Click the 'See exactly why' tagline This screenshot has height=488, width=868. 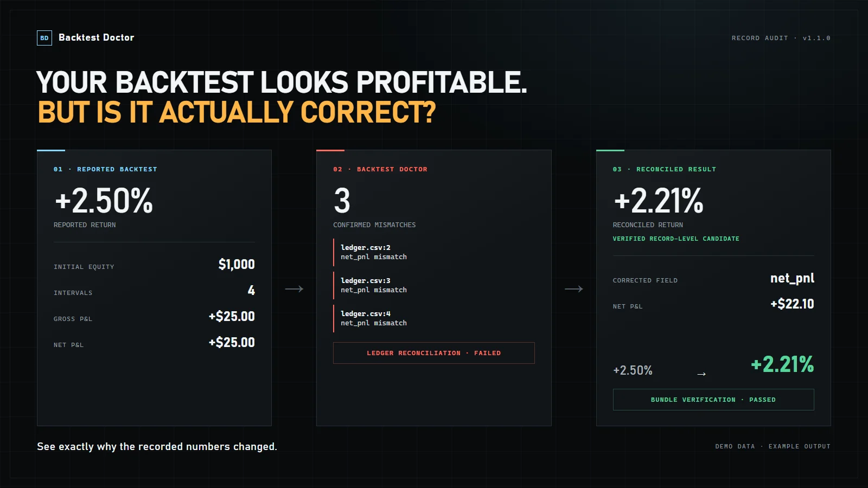coord(157,446)
